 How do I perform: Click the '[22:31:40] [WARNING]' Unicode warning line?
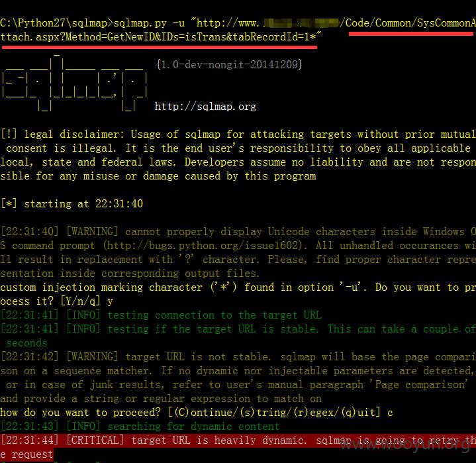(238, 232)
